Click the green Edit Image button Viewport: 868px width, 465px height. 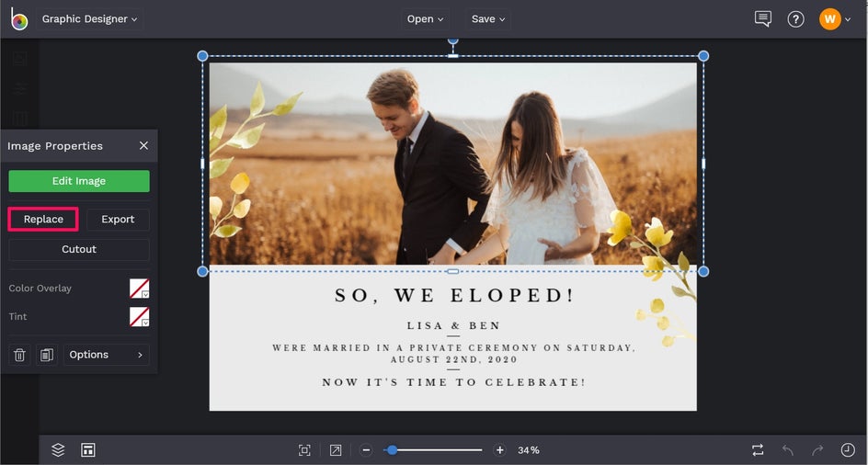pyautogui.click(x=79, y=181)
